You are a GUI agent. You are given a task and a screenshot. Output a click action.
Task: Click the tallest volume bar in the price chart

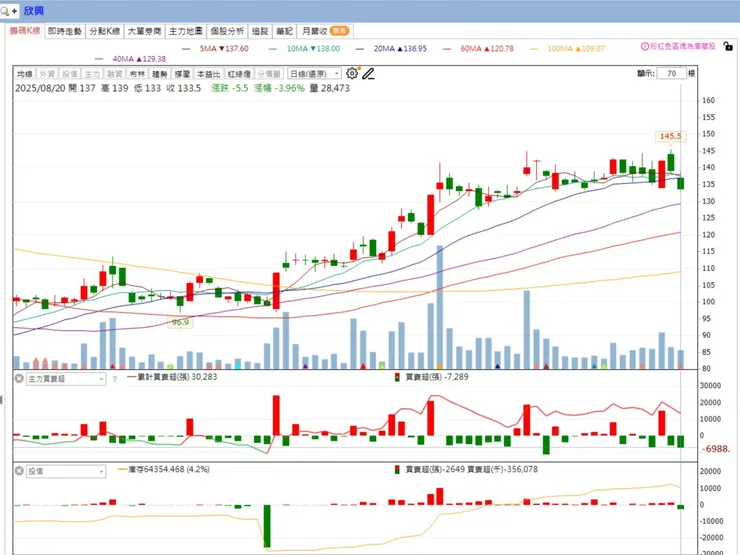tap(440, 307)
